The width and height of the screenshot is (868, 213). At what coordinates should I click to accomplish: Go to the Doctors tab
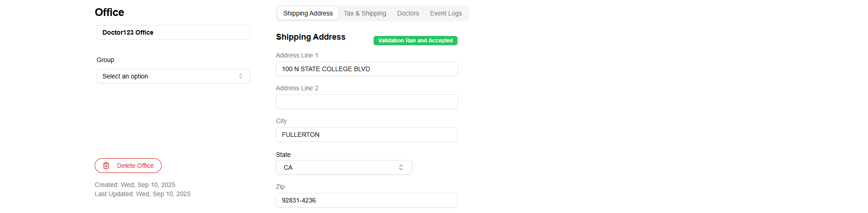(x=408, y=13)
